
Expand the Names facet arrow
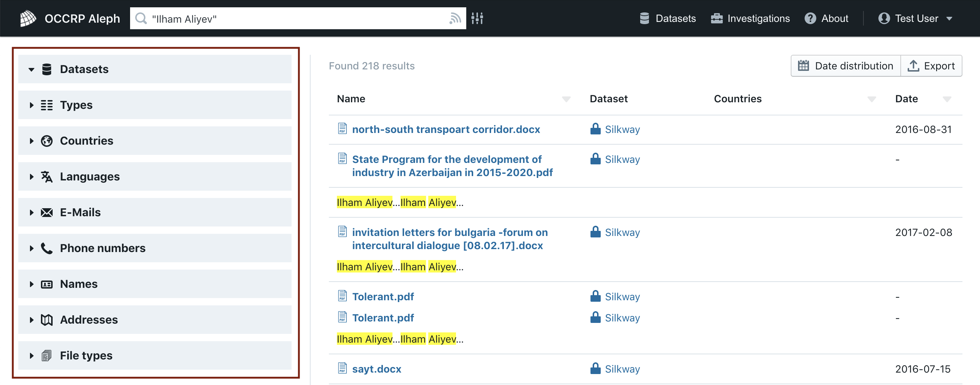click(31, 284)
